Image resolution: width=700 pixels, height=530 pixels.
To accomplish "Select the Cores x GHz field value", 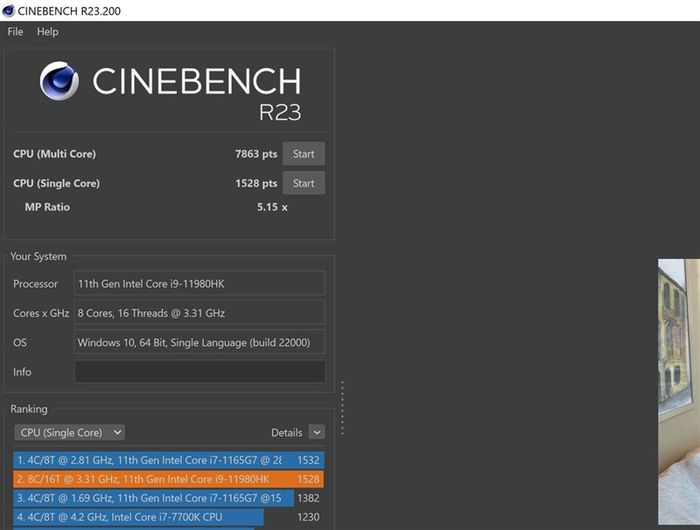I will click(x=200, y=313).
